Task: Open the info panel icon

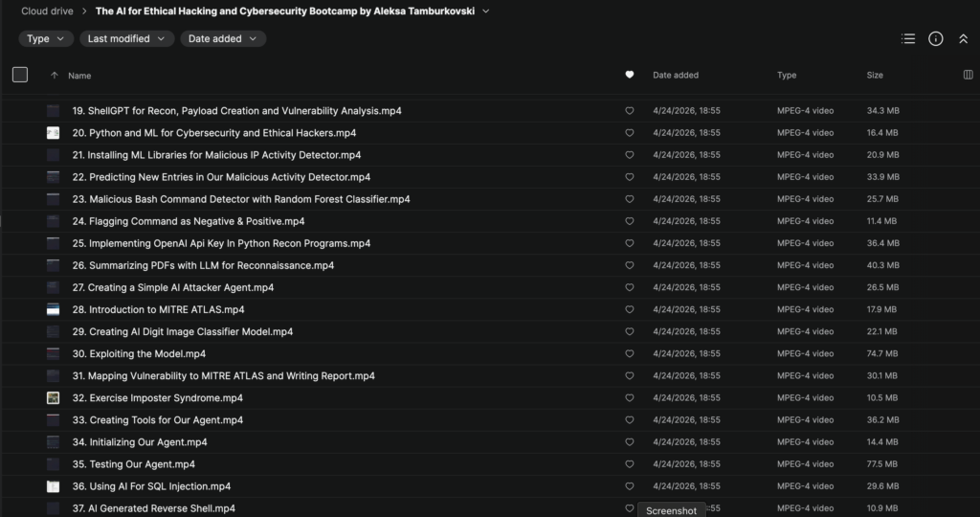Action: point(936,38)
